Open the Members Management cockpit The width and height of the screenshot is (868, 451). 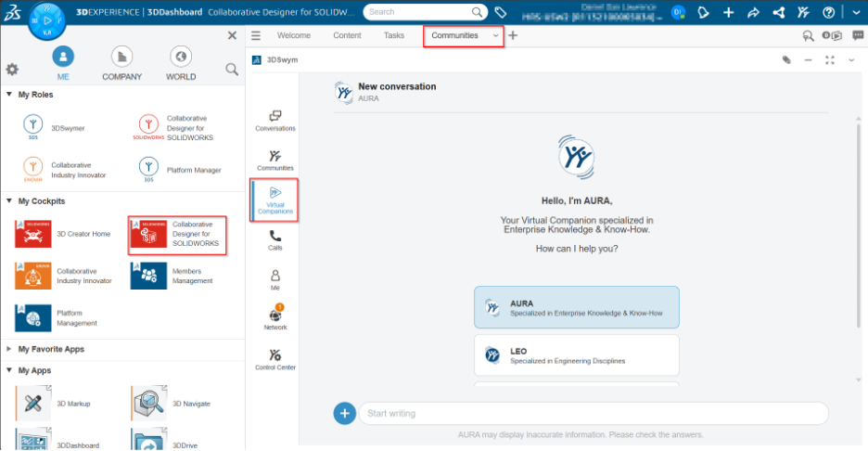(x=172, y=276)
